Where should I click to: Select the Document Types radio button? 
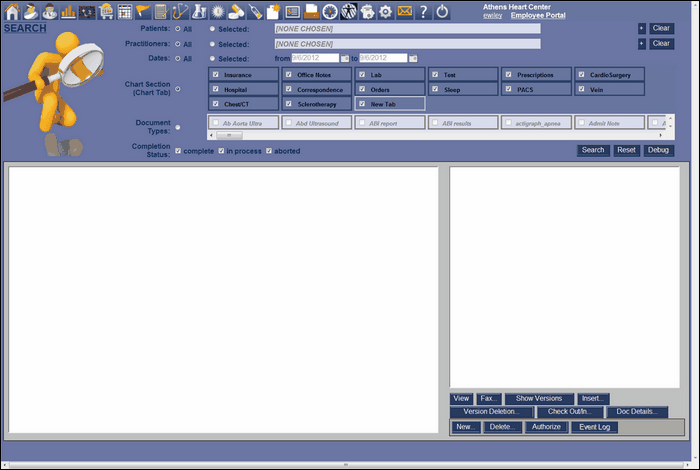pos(178,127)
